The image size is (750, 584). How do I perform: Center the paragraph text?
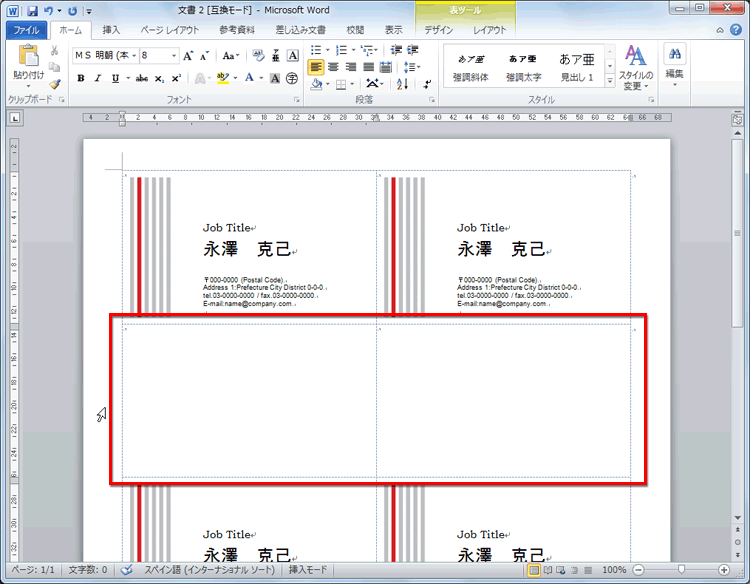333,67
